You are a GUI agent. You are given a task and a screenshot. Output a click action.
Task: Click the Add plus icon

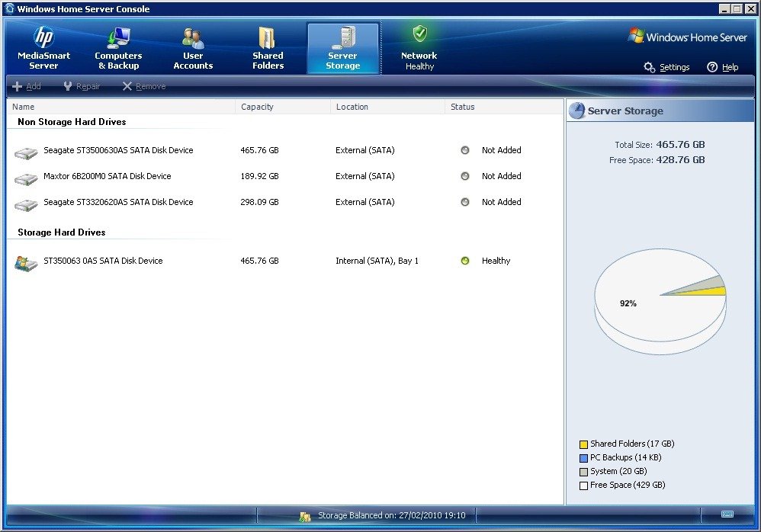pos(17,86)
